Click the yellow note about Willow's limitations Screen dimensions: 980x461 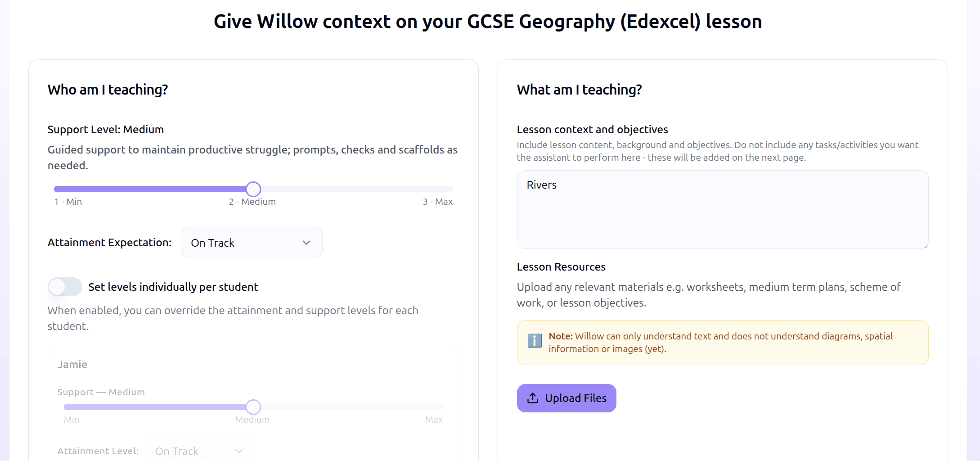(722, 343)
